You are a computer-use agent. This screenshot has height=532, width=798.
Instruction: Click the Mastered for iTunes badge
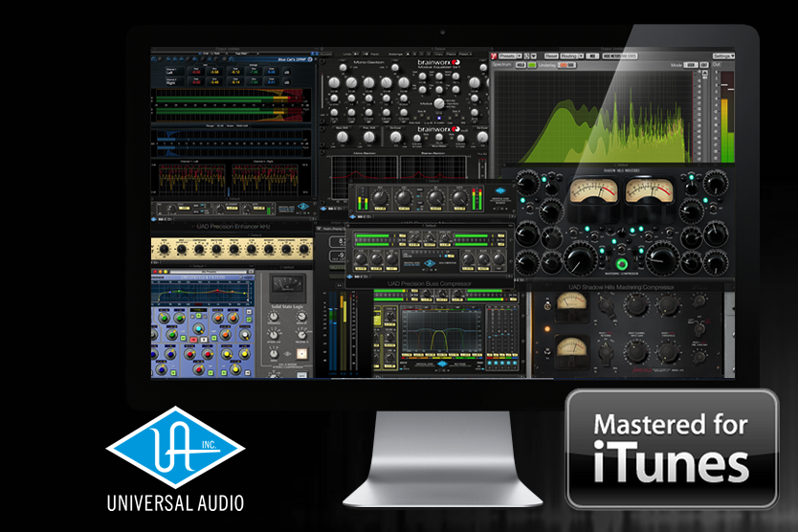672,449
